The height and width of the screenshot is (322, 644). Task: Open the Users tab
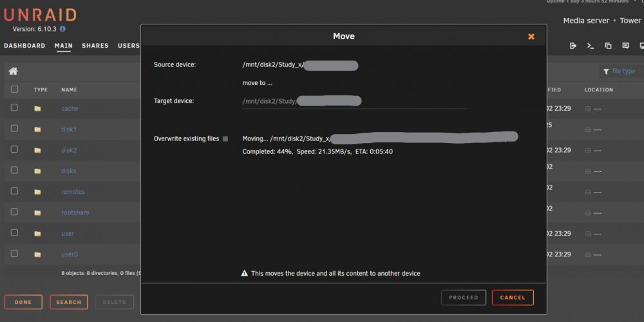coord(129,46)
